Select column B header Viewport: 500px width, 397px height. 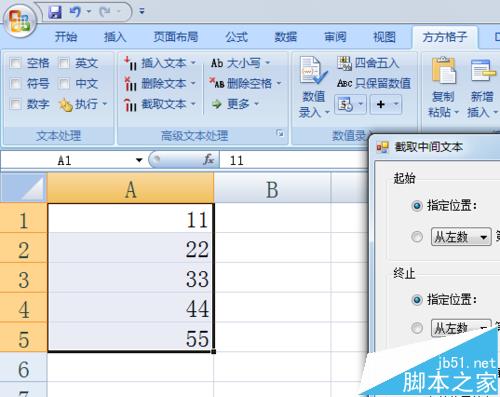coord(272,188)
